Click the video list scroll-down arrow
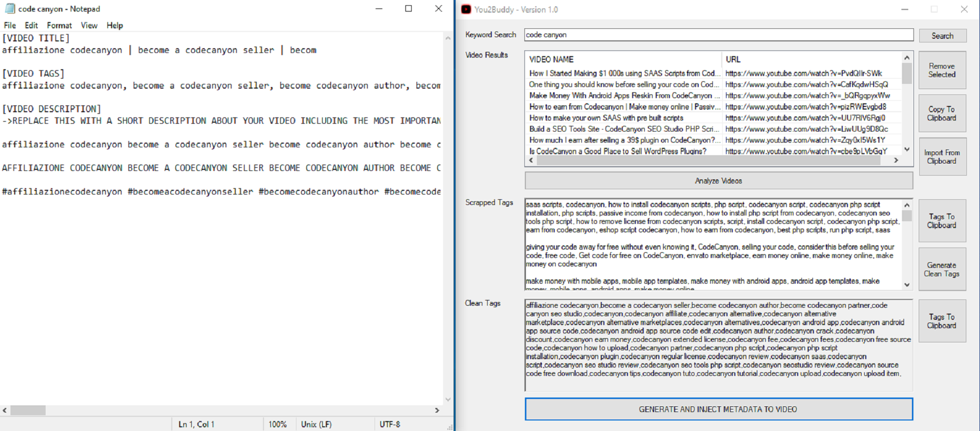This screenshot has height=431, width=980. 907,150
